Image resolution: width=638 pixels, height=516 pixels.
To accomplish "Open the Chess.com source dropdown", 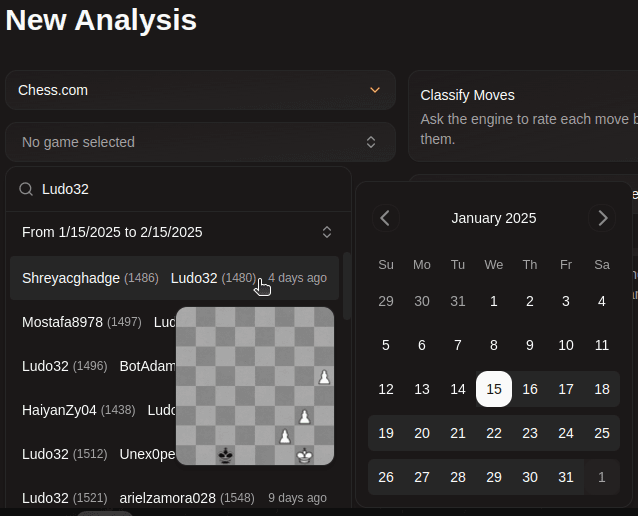I will (200, 90).
